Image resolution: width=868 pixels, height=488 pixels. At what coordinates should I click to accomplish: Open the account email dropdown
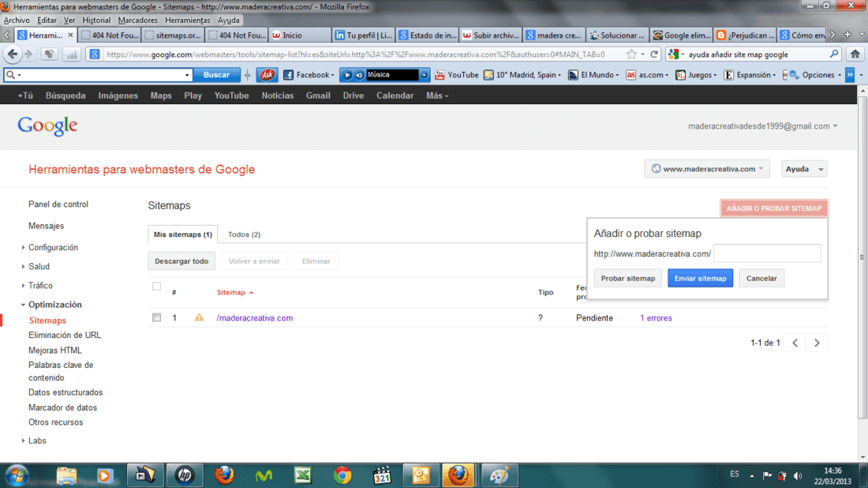(x=762, y=126)
